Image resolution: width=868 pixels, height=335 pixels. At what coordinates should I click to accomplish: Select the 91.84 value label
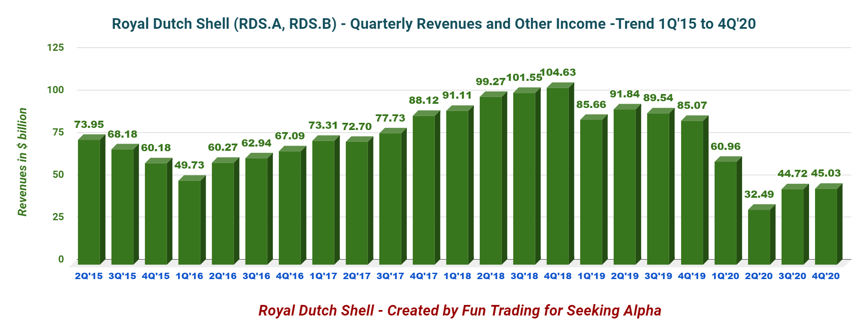pyautogui.click(x=625, y=94)
